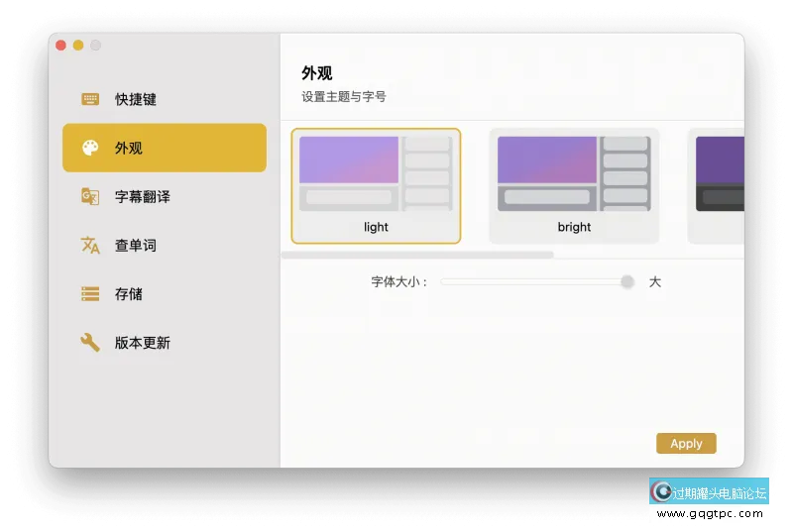
Task: Click the language icon beside 查单词
Action: (x=90, y=245)
